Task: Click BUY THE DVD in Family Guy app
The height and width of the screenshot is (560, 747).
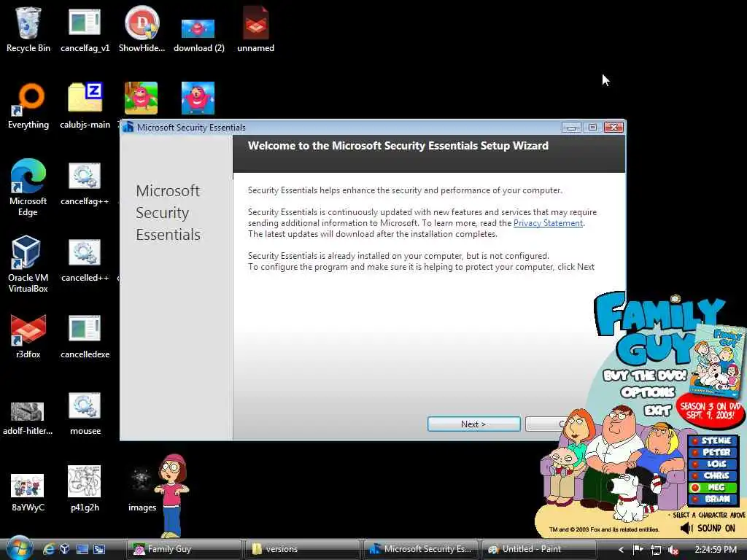Action: tap(645, 376)
